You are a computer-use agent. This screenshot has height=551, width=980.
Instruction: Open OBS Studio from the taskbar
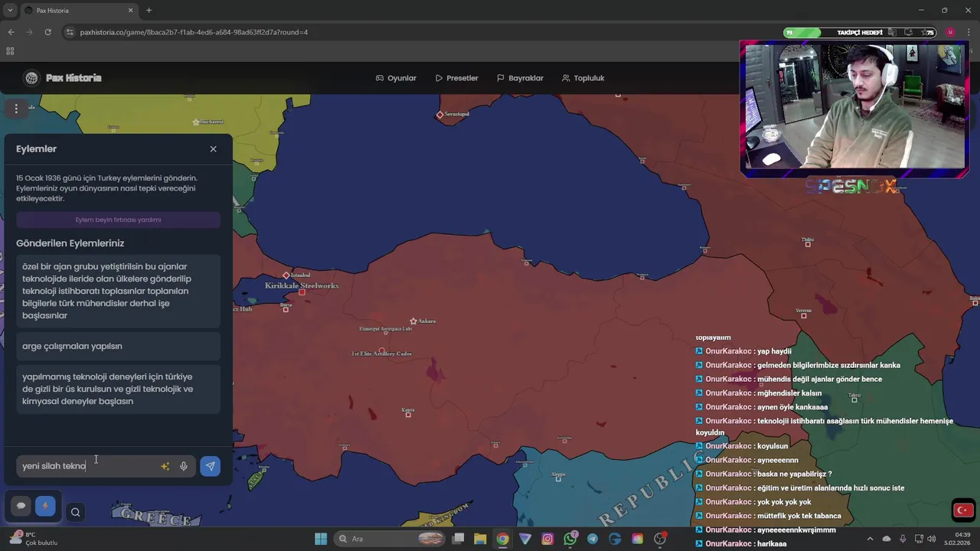click(660, 539)
